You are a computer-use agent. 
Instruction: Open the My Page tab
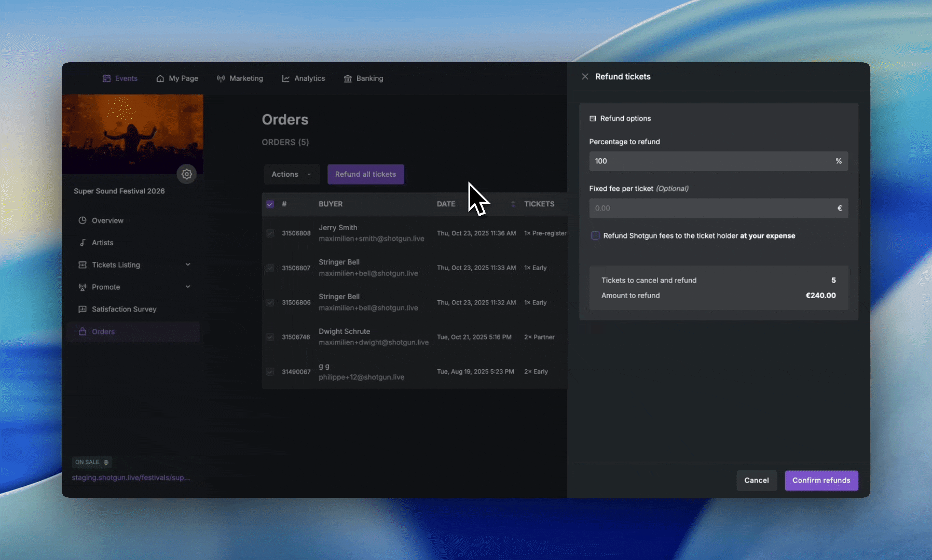[x=177, y=78]
